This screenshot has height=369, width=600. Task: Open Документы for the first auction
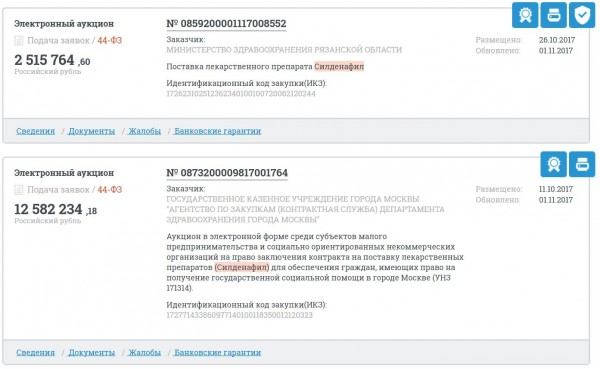[91, 131]
